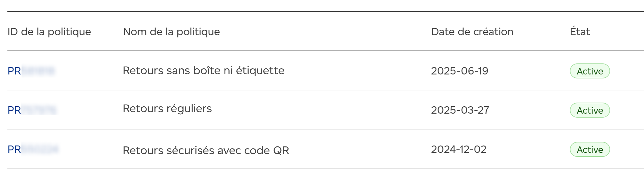Click the 2024-12-02 creation date
644x174 pixels.
click(x=459, y=149)
